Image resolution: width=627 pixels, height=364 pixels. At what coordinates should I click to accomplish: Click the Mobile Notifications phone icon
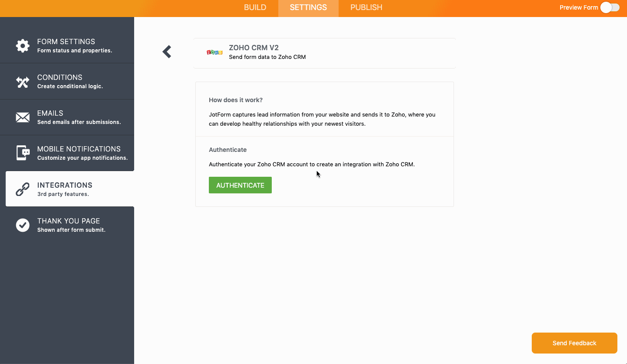pyautogui.click(x=23, y=153)
